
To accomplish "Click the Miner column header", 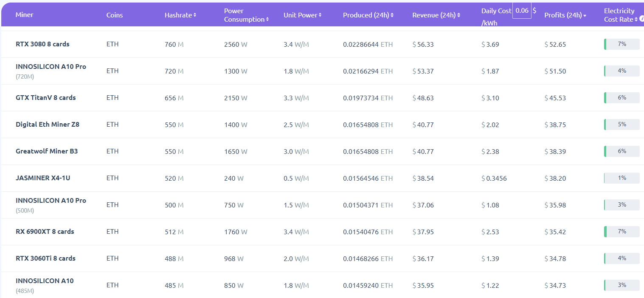I will tap(24, 15).
